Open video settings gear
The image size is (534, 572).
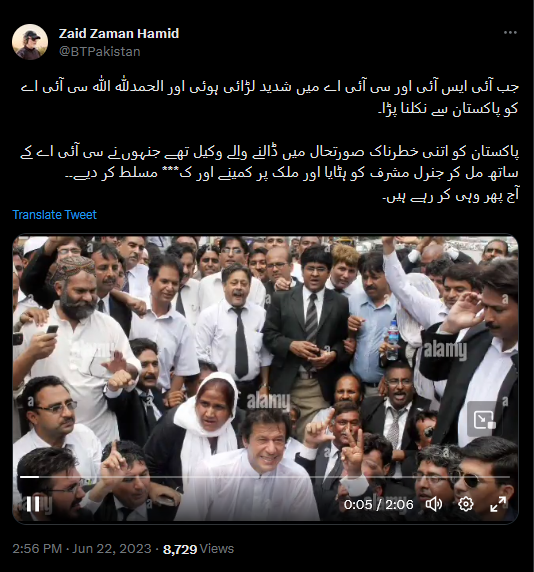[x=465, y=504]
